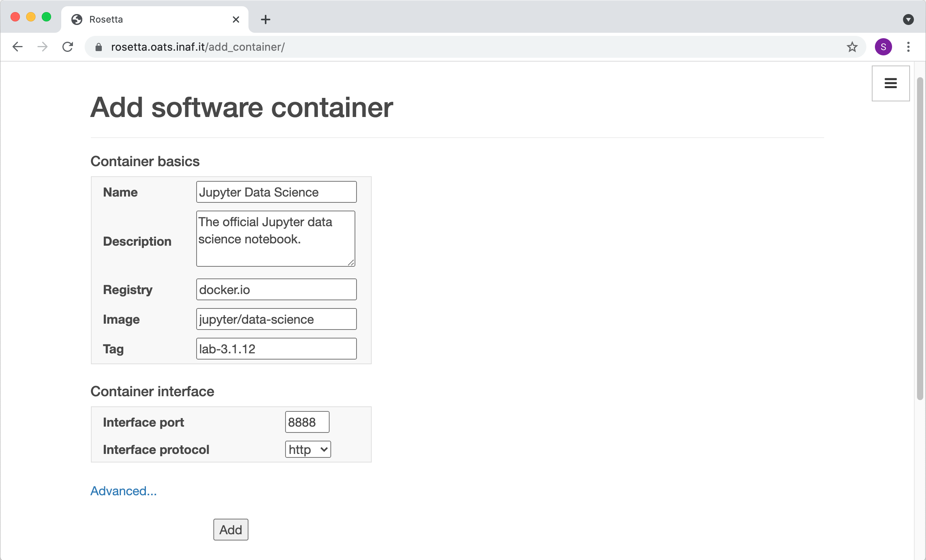Open a new browser tab
Screen dimensions: 926x560
point(266,19)
